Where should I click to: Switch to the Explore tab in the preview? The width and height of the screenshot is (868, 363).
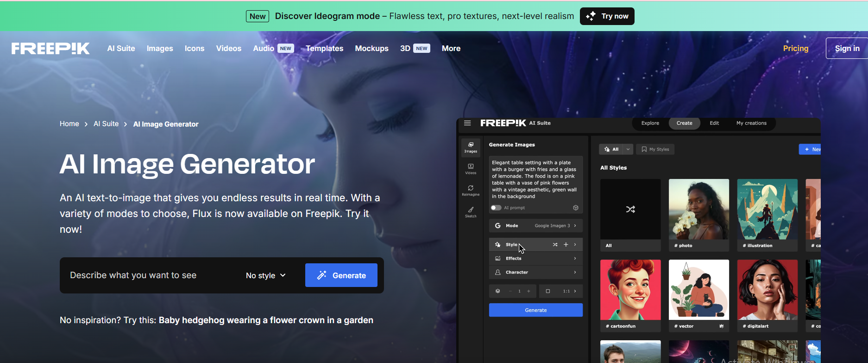[650, 123]
